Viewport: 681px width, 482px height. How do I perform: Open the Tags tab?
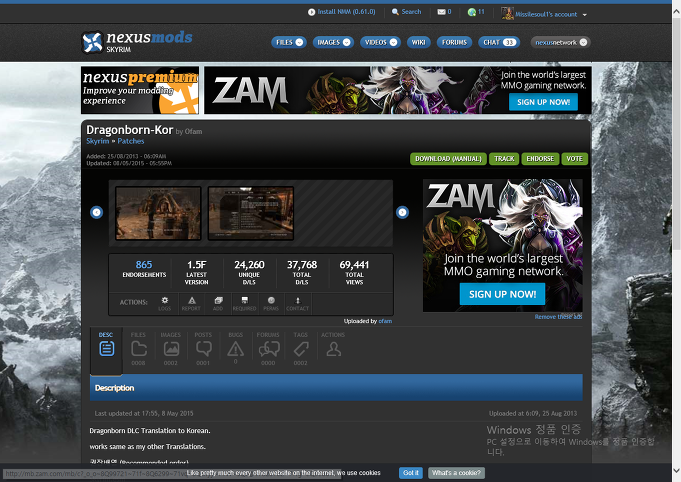[x=301, y=349]
